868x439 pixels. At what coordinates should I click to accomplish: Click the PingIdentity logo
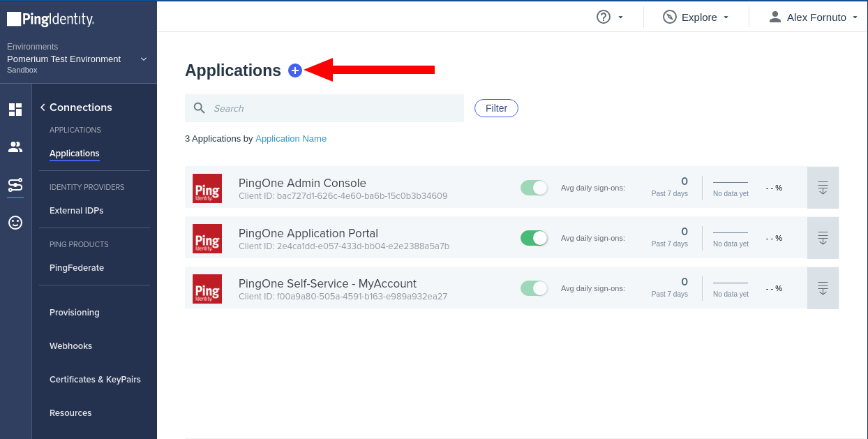(50, 20)
